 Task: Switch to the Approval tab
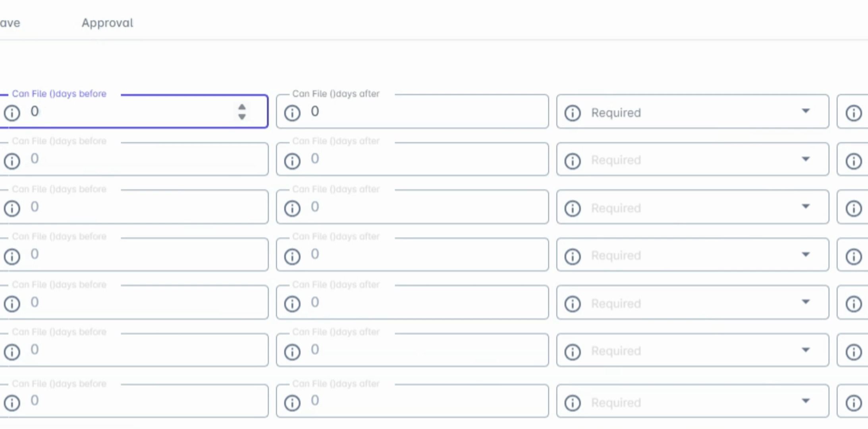pos(107,23)
